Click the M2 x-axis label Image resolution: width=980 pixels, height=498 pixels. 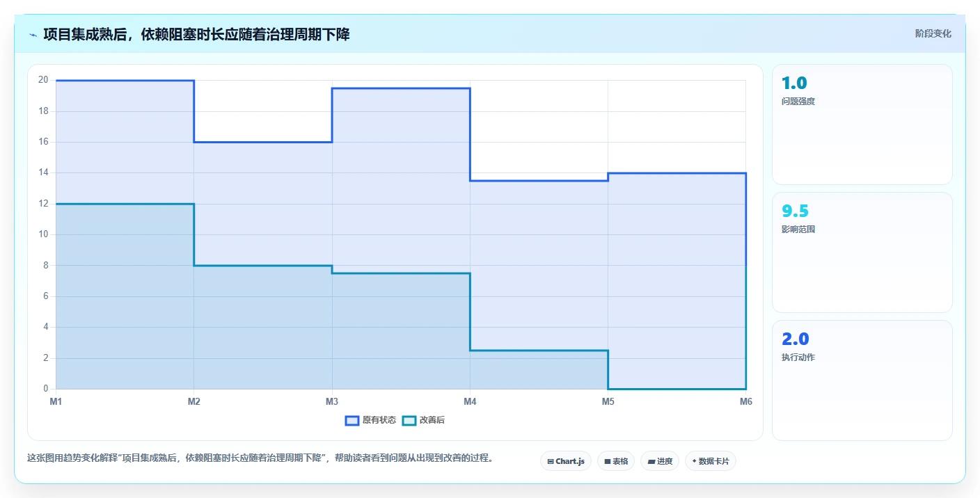pyautogui.click(x=194, y=401)
